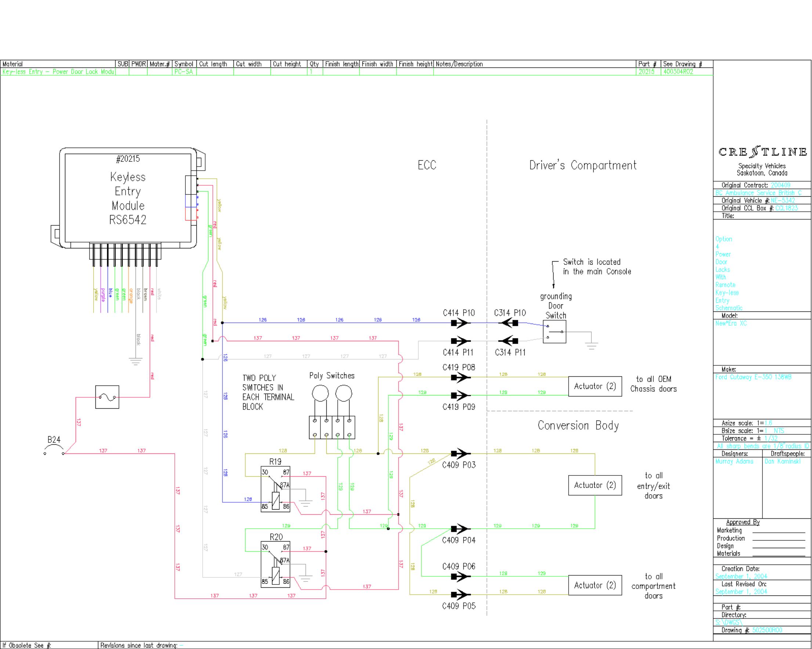The image size is (812, 649).
Task: Click the RS6542 model number text
Action: pos(128,220)
